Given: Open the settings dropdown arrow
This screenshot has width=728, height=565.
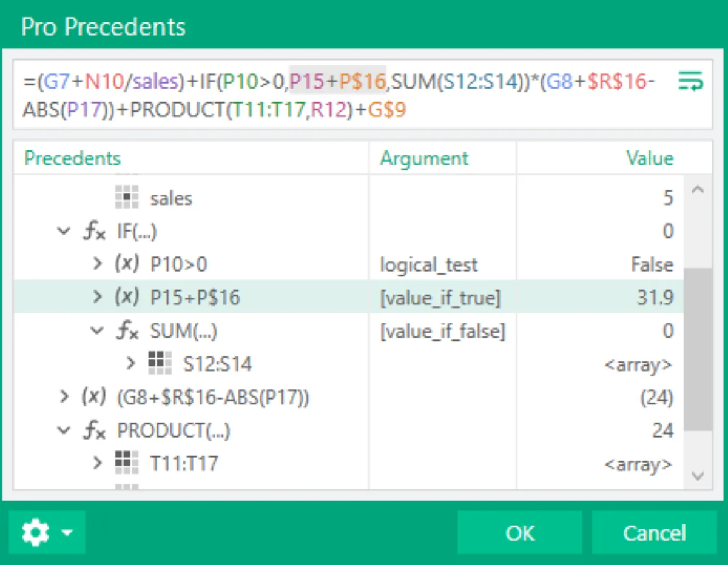Looking at the screenshot, I should [x=67, y=533].
